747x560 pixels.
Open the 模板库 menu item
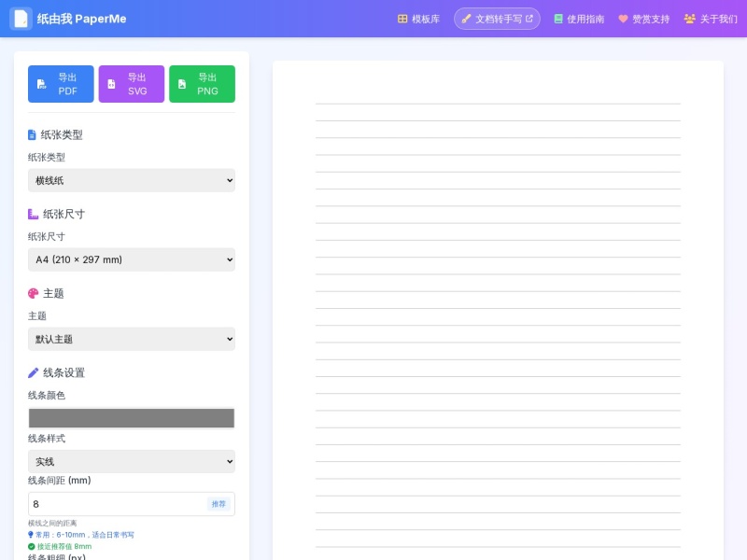[418, 19]
